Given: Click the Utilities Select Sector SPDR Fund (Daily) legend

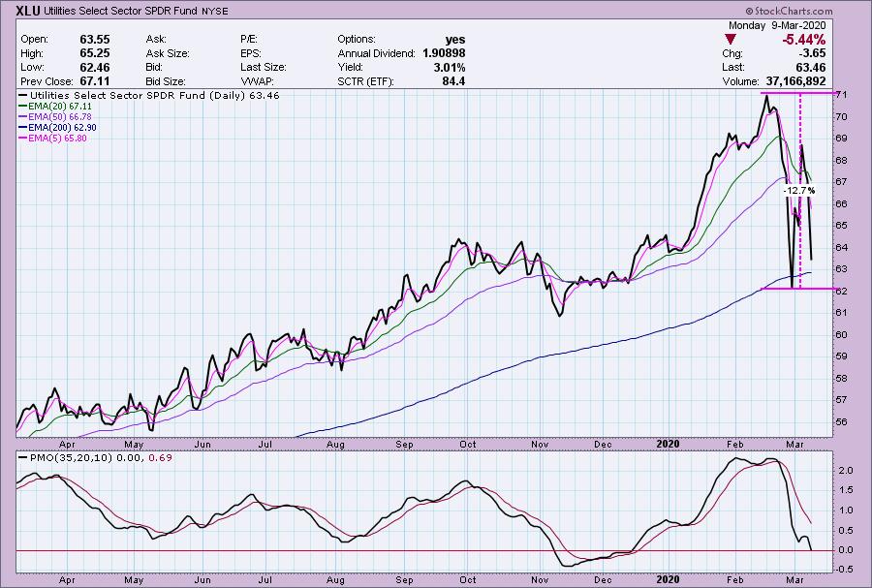Looking at the screenshot, I should click(x=149, y=96).
